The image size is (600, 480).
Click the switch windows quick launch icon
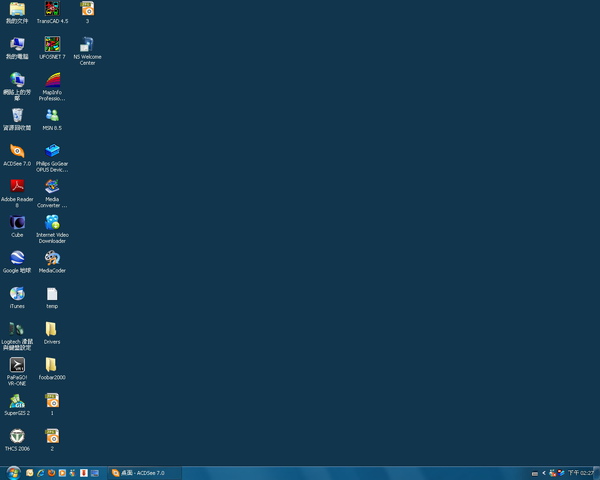pos(95,473)
